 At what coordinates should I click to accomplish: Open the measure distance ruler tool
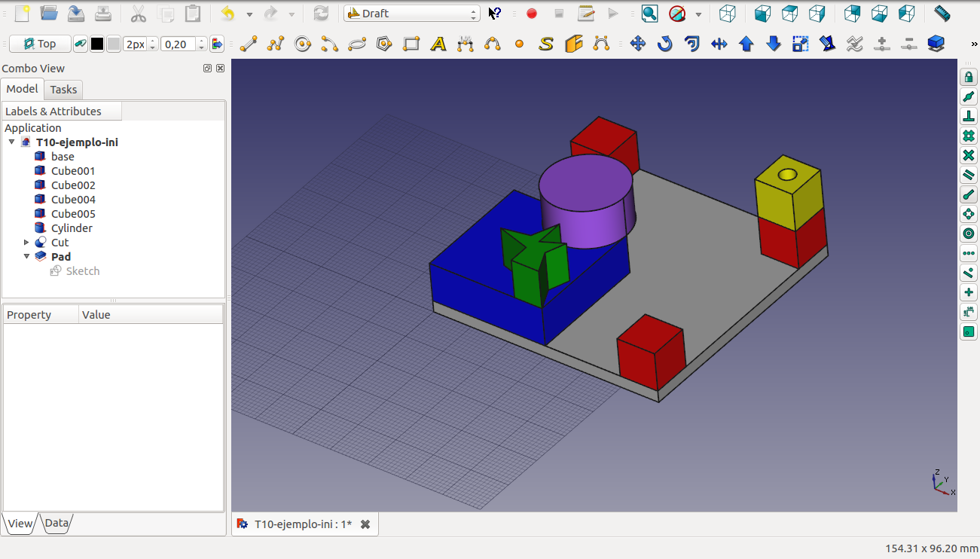[942, 14]
